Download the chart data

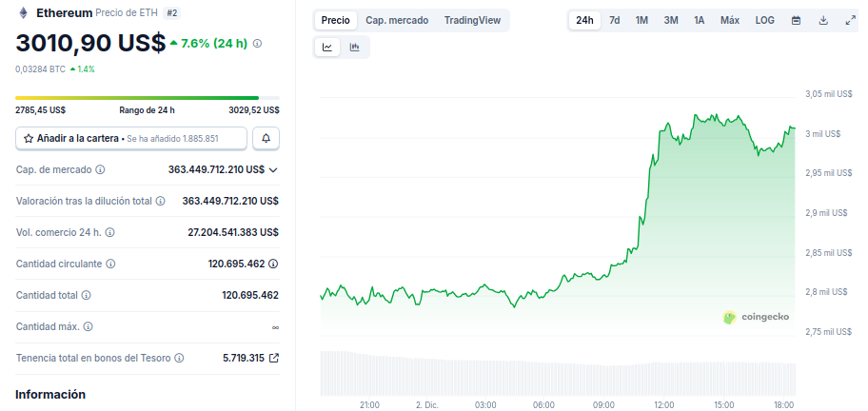[x=823, y=20]
